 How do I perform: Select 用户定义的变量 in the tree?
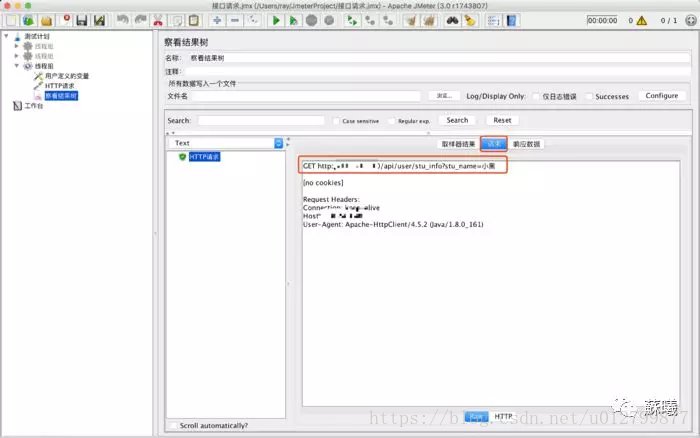(67, 76)
